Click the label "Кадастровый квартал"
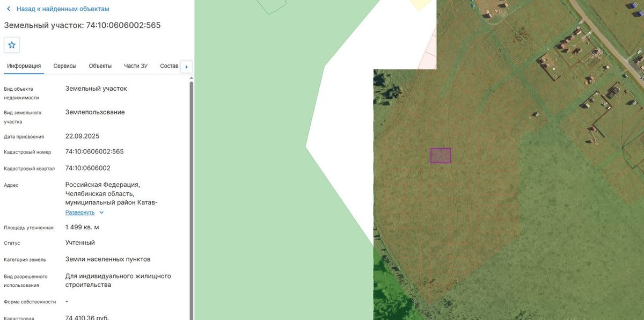Image resolution: width=644 pixels, height=320 pixels. pos(30,169)
